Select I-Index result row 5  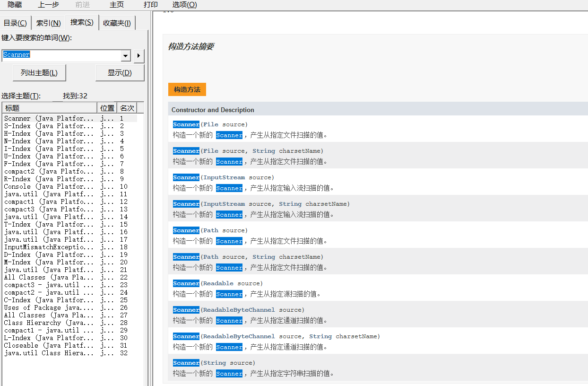click(x=70, y=149)
